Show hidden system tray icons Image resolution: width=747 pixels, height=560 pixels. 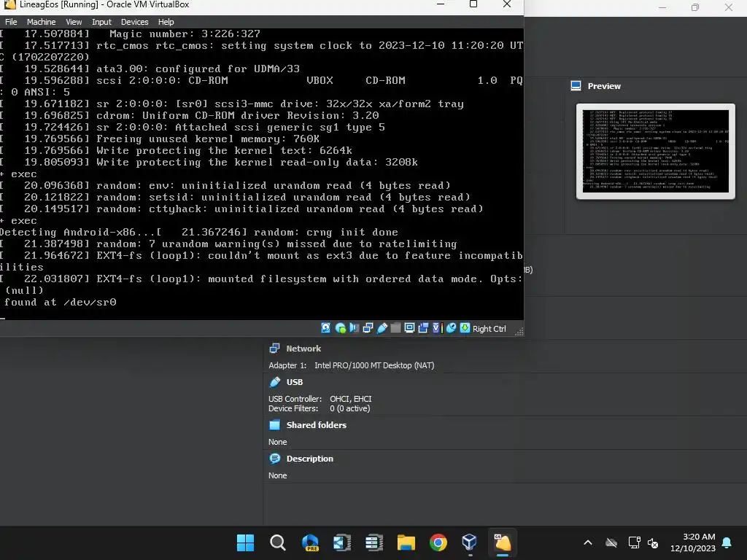(x=588, y=542)
